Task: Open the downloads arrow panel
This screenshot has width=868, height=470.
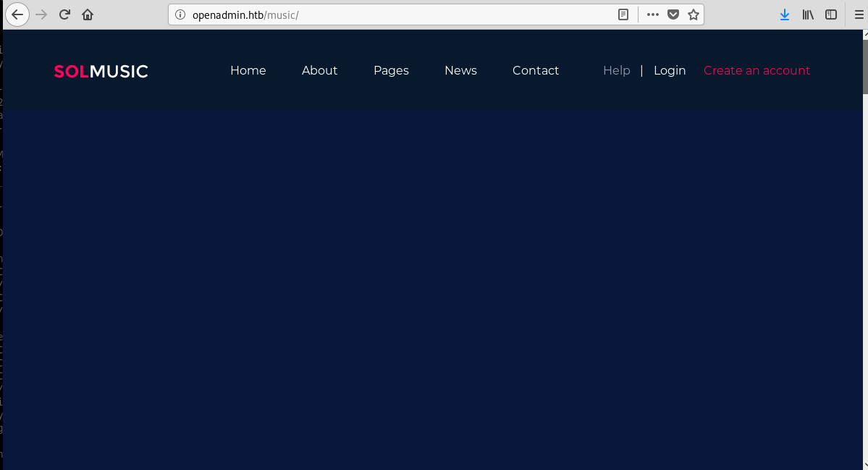Action: 785,14
